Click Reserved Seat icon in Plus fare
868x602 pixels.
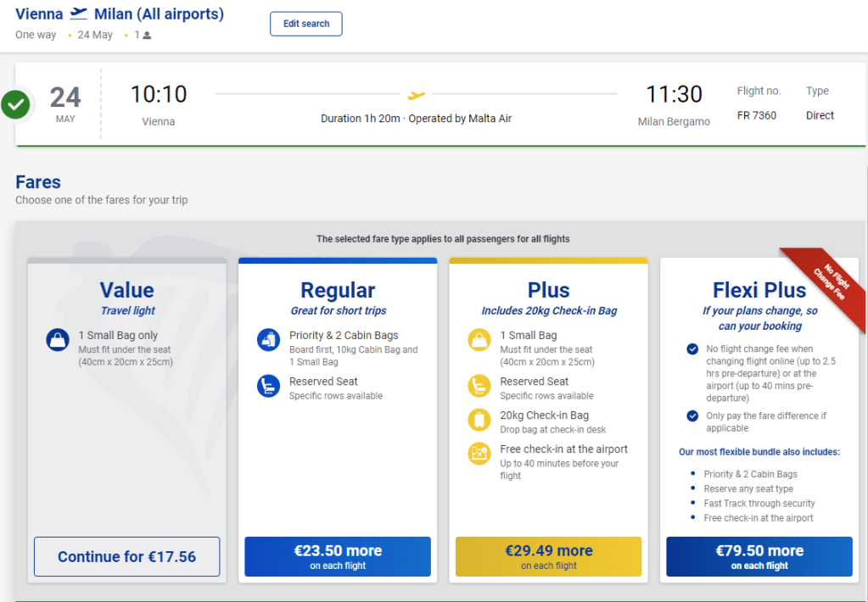click(x=479, y=387)
